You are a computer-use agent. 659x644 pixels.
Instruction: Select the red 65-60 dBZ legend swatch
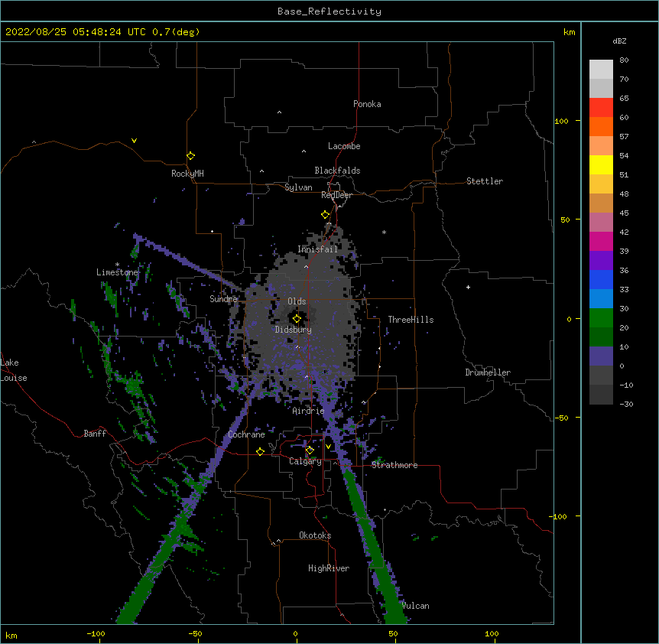601,108
